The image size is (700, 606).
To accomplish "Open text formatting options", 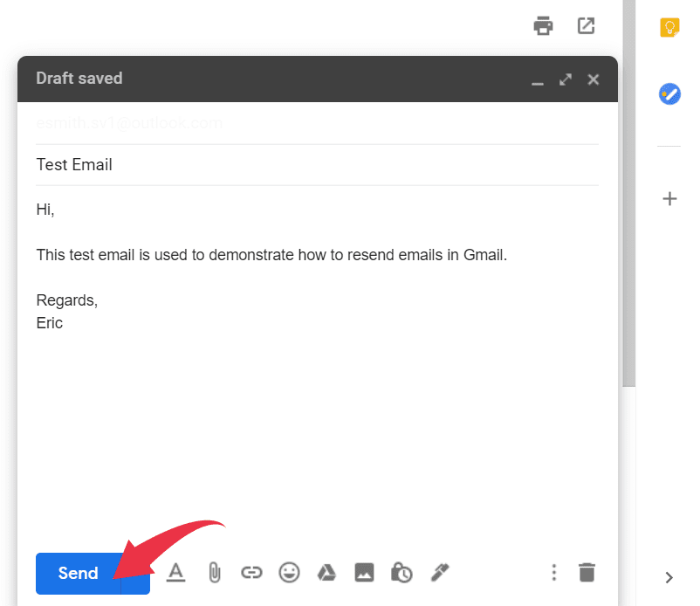I will (x=176, y=573).
